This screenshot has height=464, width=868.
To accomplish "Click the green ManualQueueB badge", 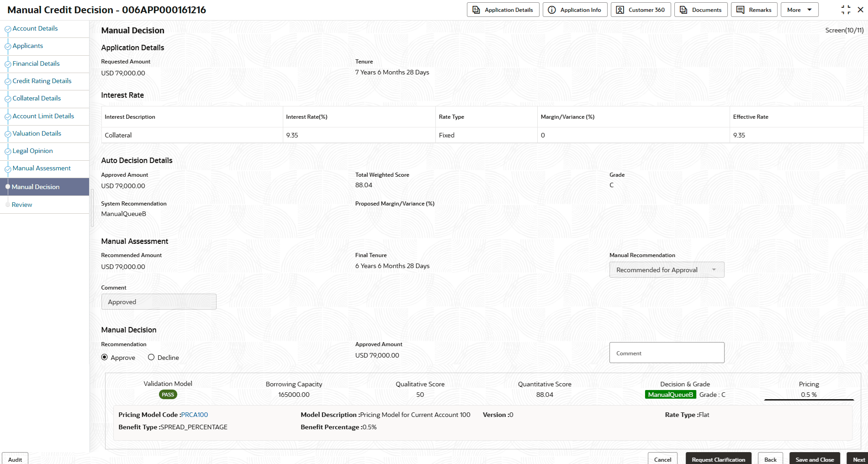I will [x=670, y=395].
